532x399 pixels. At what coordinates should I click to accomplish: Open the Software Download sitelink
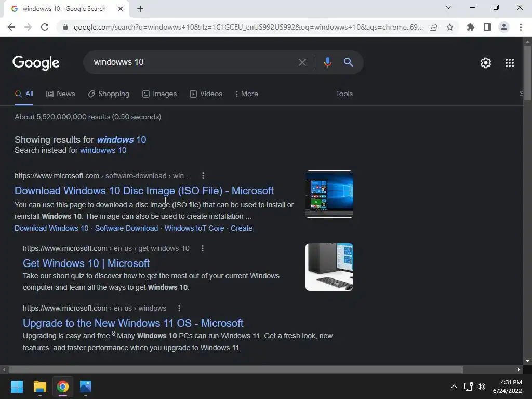click(126, 228)
